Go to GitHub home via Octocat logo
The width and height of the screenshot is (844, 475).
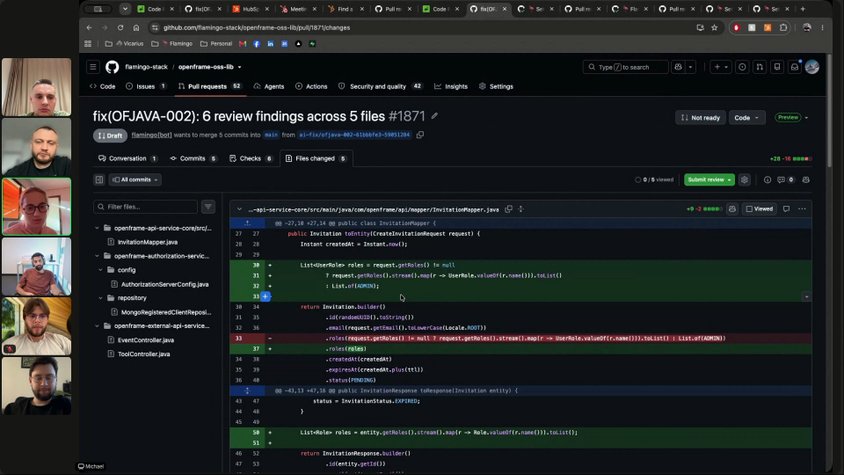point(112,67)
